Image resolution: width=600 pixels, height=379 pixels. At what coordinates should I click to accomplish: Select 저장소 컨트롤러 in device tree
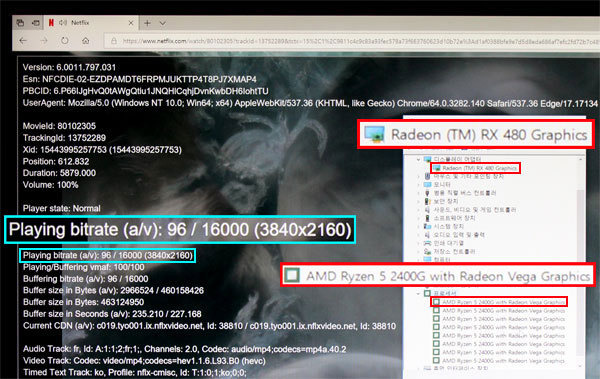pyautogui.click(x=454, y=252)
